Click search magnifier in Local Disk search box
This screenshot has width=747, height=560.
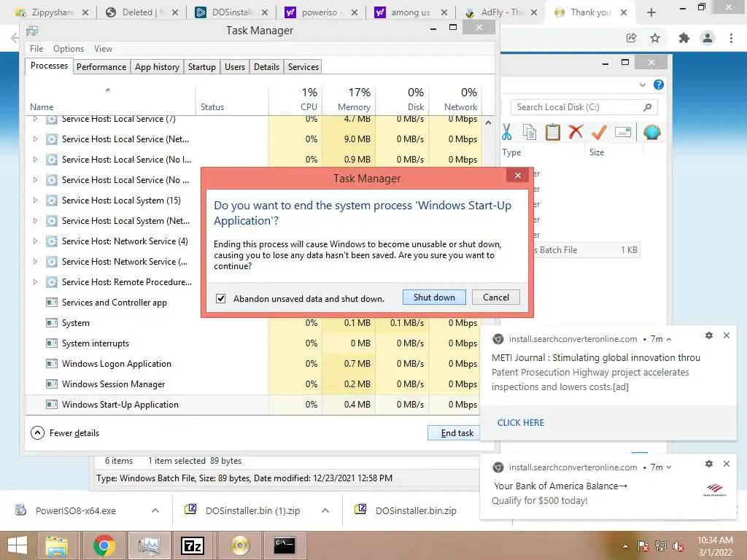point(647,107)
